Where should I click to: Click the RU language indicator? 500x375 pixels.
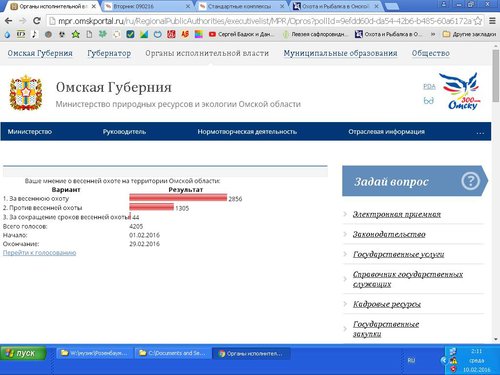(411, 360)
